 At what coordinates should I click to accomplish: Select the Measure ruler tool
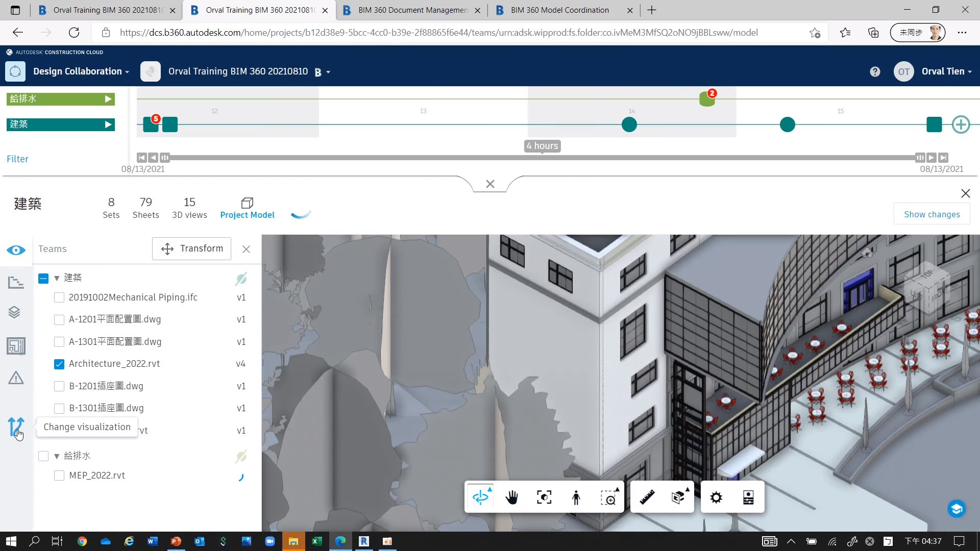(x=647, y=497)
